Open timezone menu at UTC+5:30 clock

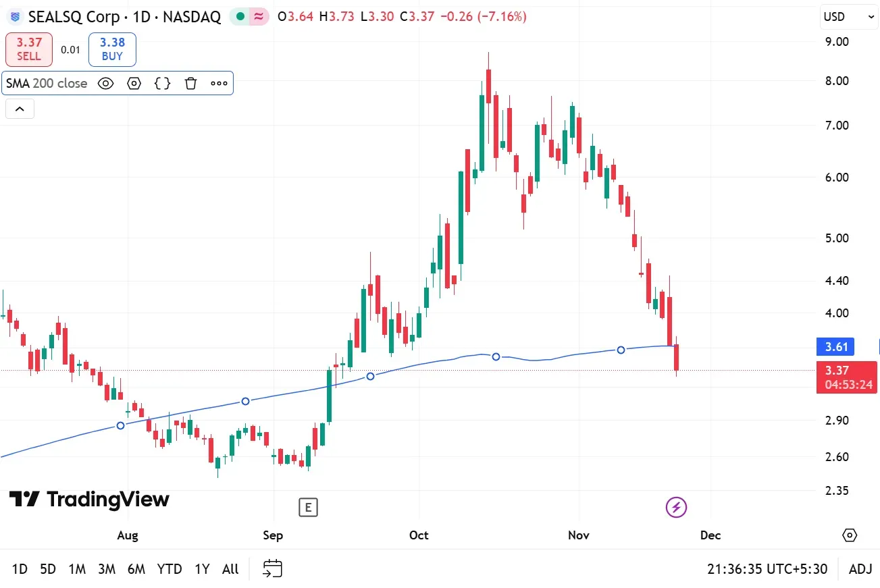point(767,569)
